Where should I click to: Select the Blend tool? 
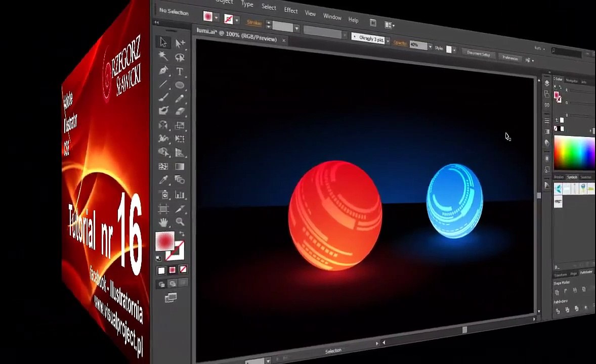pyautogui.click(x=180, y=179)
